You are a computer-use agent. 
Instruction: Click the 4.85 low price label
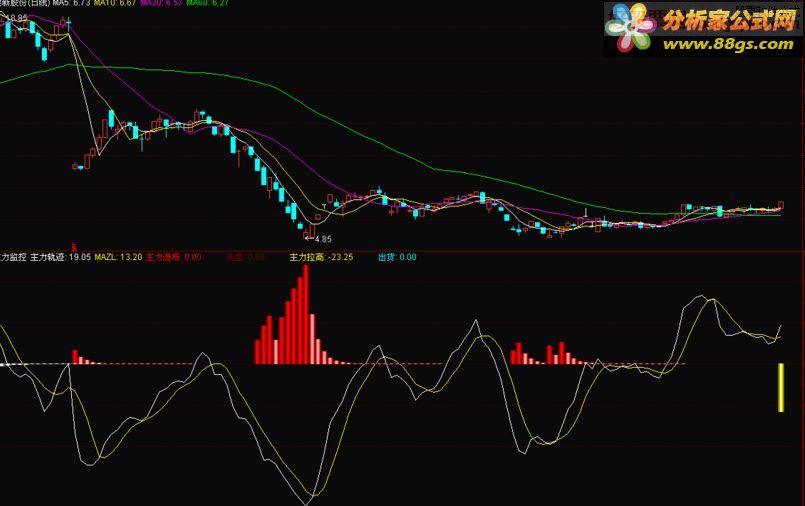(323, 239)
